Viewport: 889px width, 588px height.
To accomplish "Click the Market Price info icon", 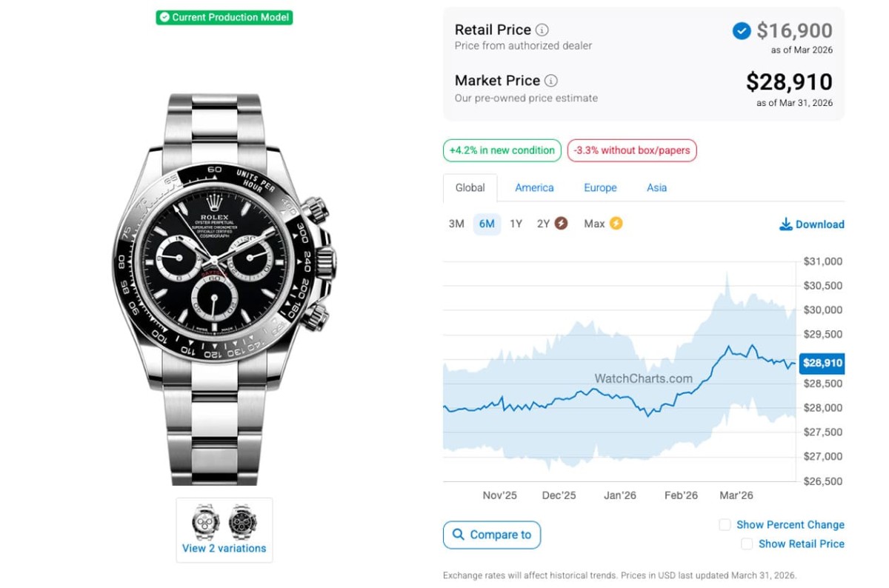I will (x=551, y=81).
